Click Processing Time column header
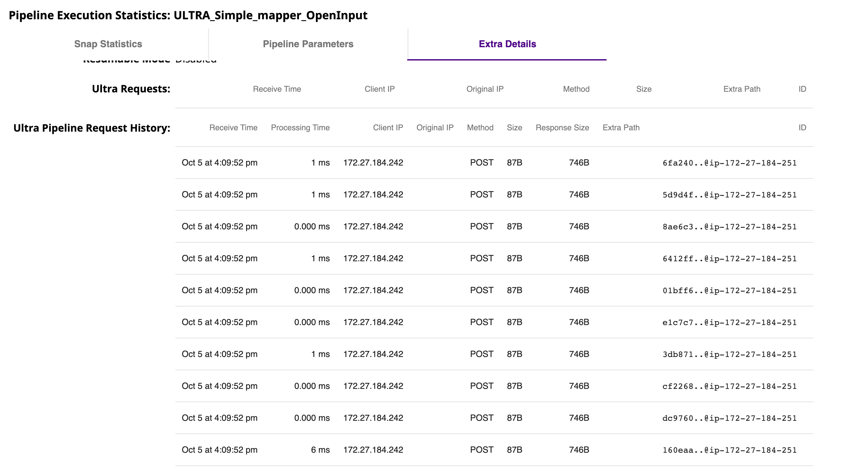Image resolution: width=868 pixels, height=471 pixels. click(x=300, y=128)
